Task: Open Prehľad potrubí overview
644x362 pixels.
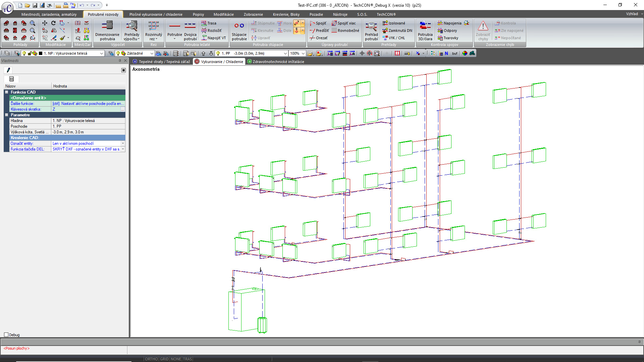Action: [x=371, y=31]
